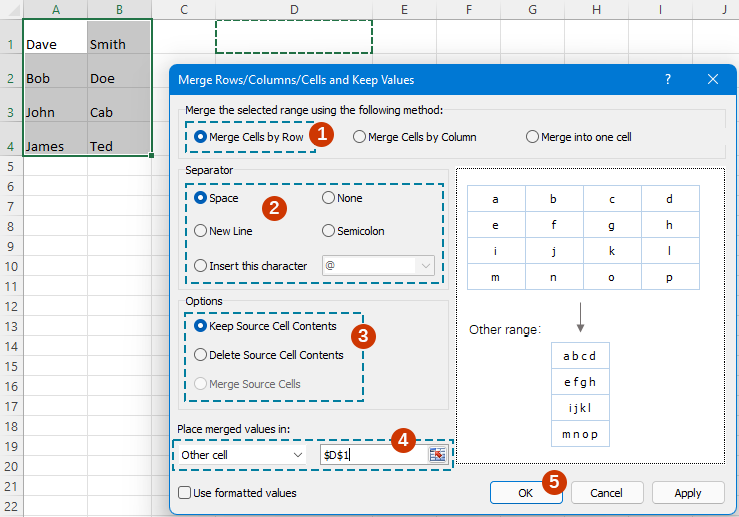Choose New Line as the separator
739x517 pixels.
[223, 231]
